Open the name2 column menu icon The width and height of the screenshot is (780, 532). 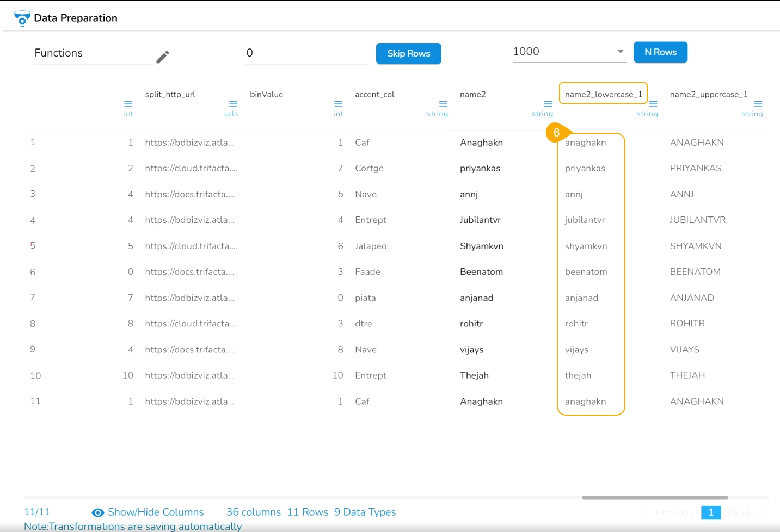[548, 104]
